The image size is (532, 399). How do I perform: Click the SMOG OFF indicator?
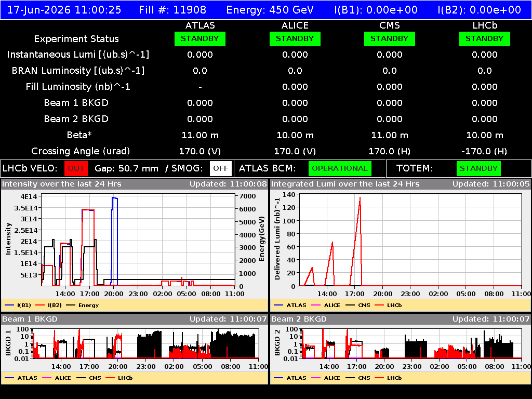(x=220, y=168)
